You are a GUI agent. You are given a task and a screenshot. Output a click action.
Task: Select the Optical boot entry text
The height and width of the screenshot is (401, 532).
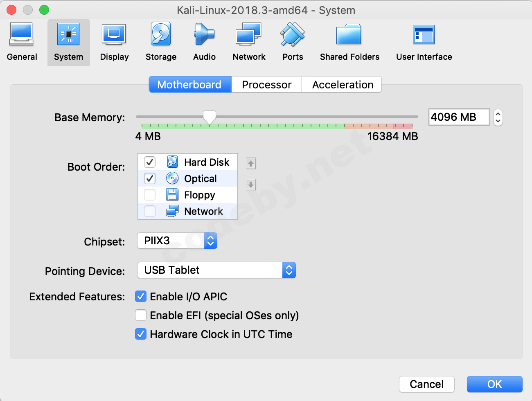[201, 179]
